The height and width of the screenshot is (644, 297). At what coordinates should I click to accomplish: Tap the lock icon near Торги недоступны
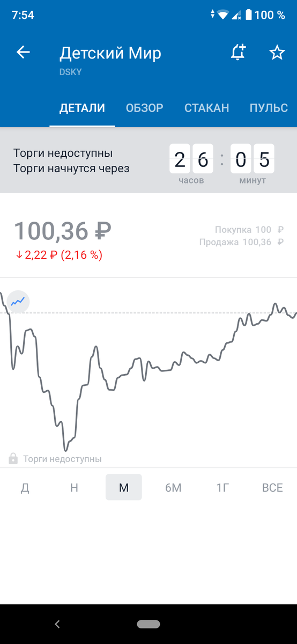[13, 459]
